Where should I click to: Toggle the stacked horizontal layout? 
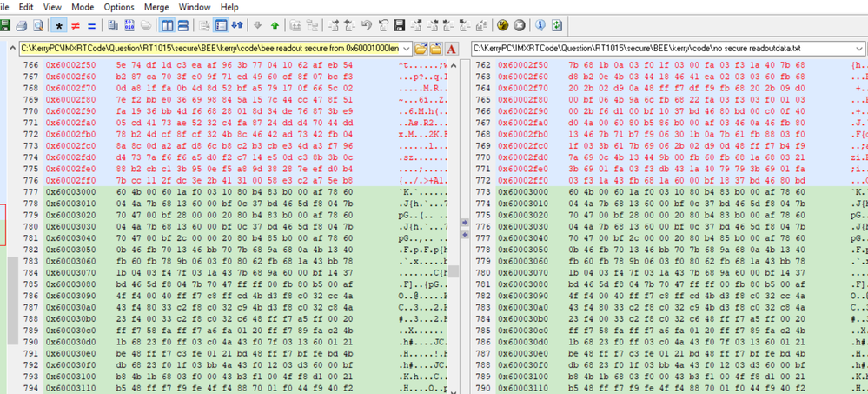[182, 25]
